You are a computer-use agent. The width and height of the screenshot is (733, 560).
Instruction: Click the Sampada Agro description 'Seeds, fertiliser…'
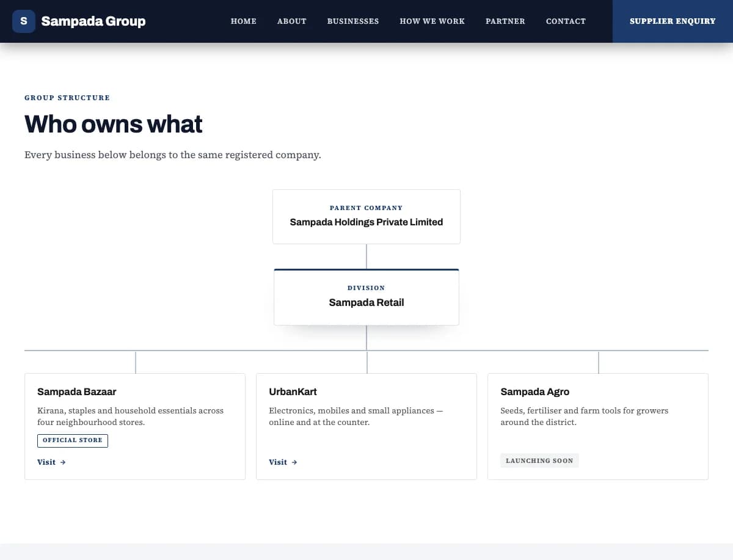pyautogui.click(x=585, y=416)
